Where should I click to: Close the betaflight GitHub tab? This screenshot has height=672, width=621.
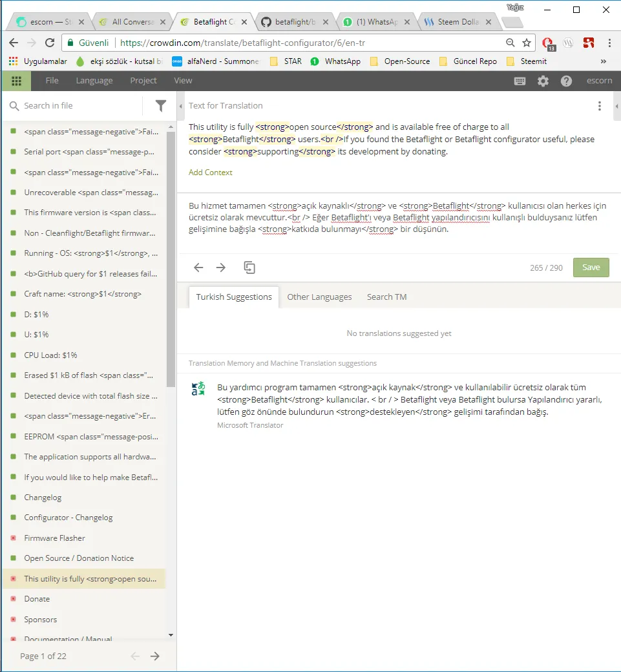pos(325,22)
